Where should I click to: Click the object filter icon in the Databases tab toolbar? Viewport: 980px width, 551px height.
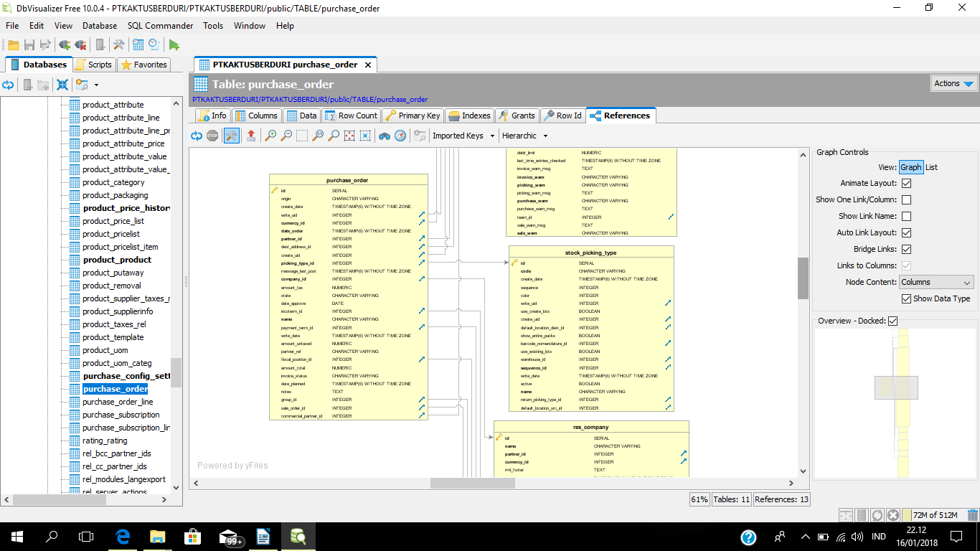[x=81, y=85]
